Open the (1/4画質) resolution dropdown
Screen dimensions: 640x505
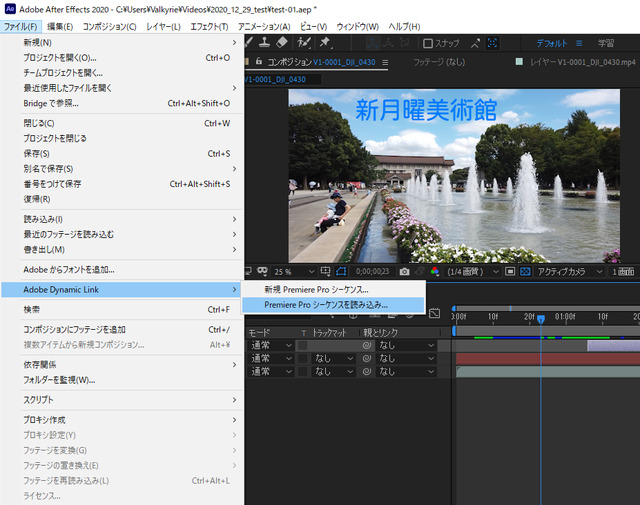point(473,271)
